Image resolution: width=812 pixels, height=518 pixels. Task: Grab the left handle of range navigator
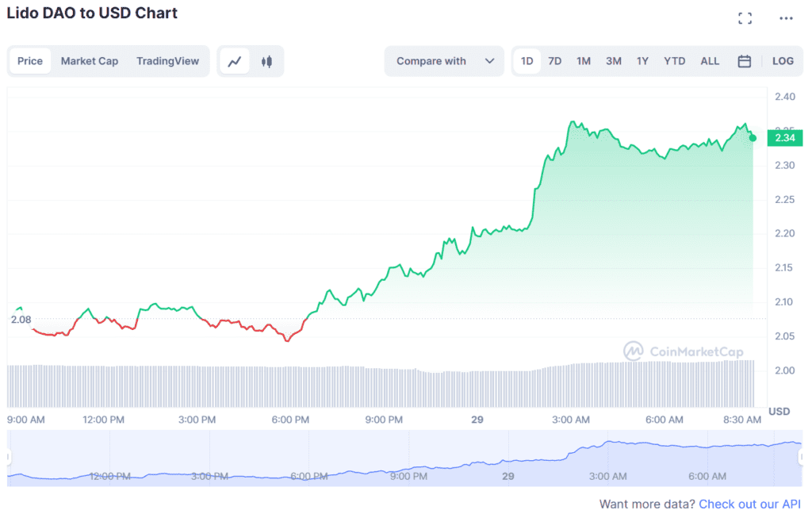[9, 458]
